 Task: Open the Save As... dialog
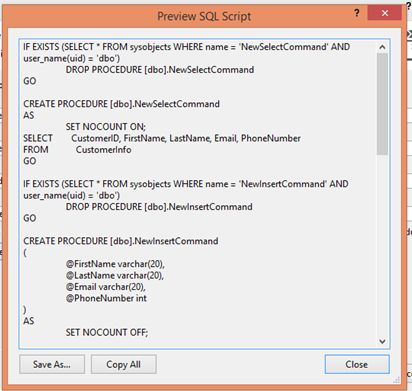click(52, 364)
